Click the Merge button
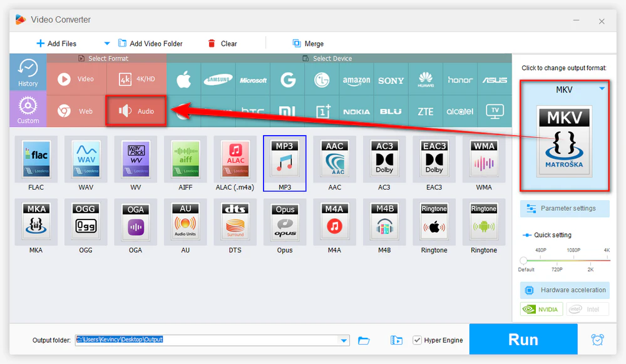Image resolution: width=626 pixels, height=364 pixels. coord(308,43)
